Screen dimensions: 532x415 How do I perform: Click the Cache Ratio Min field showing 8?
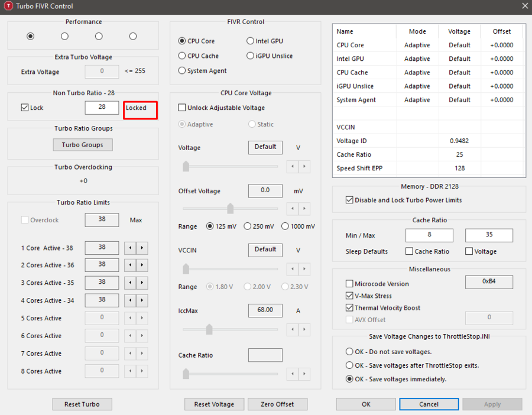[429, 235]
